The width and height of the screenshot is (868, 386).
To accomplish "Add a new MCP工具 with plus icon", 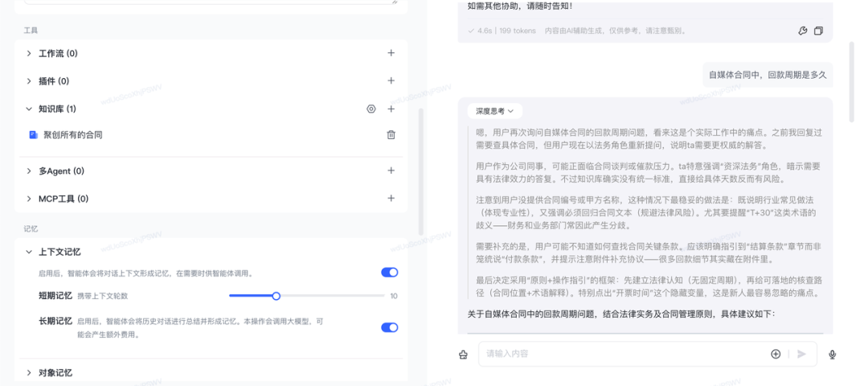I will coord(391,198).
